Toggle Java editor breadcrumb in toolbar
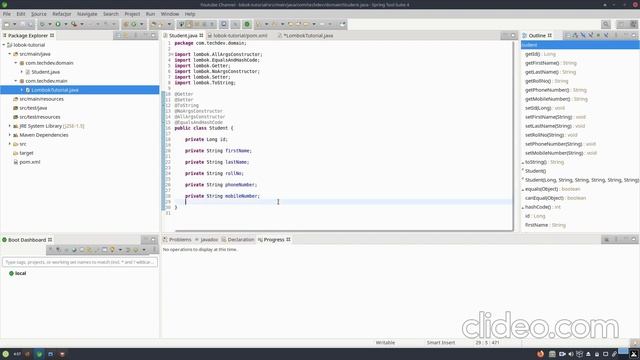The width and height of the screenshot is (640, 360). [181, 24]
